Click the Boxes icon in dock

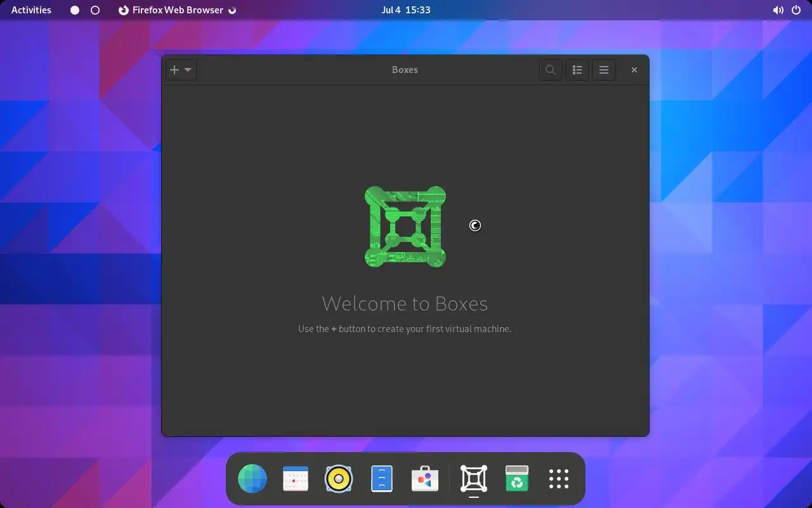pos(474,479)
